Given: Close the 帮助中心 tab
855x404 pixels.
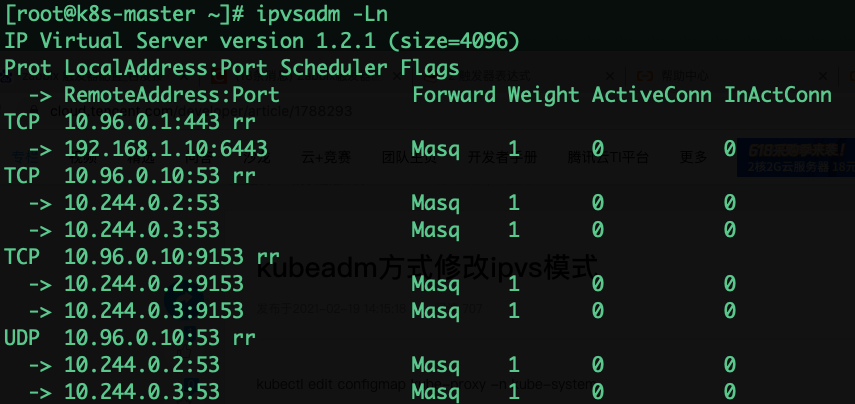Looking at the screenshot, I should click(823, 76).
